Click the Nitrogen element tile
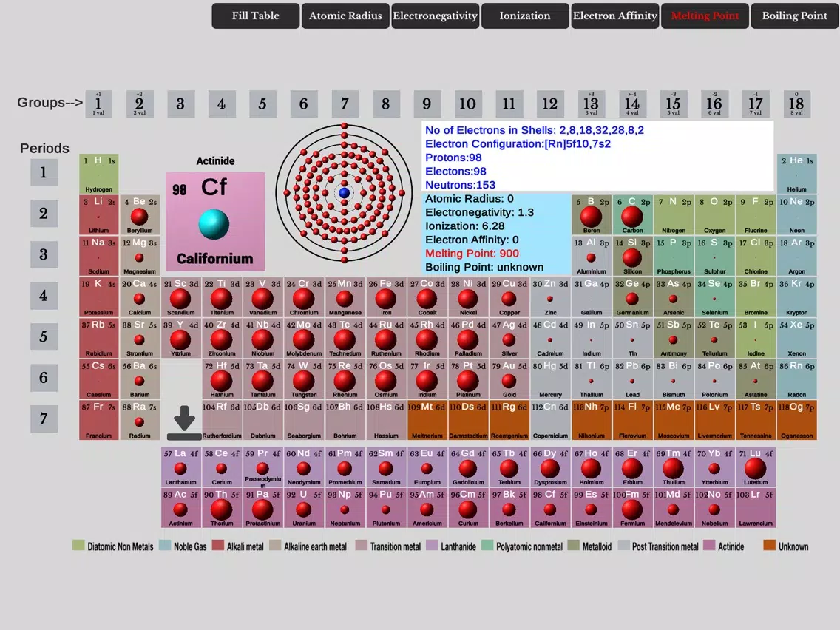The height and width of the screenshot is (630, 840). [674, 215]
